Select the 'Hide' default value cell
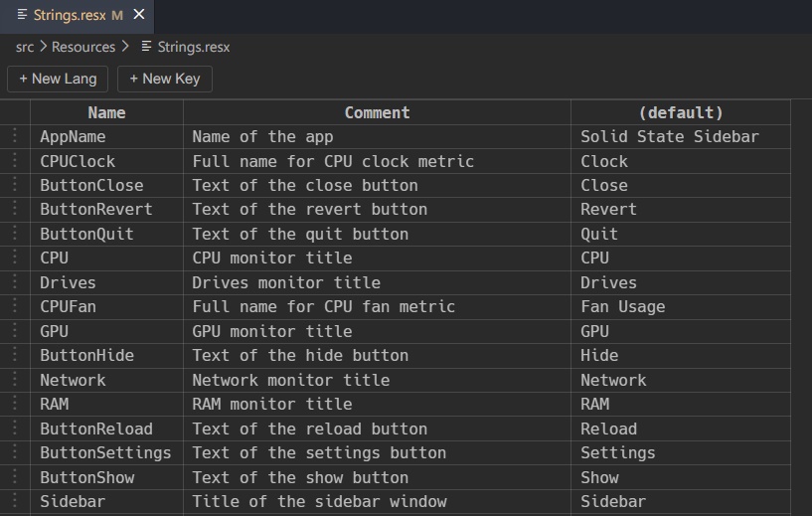Viewport: 812px width, 516px height. [x=681, y=356]
